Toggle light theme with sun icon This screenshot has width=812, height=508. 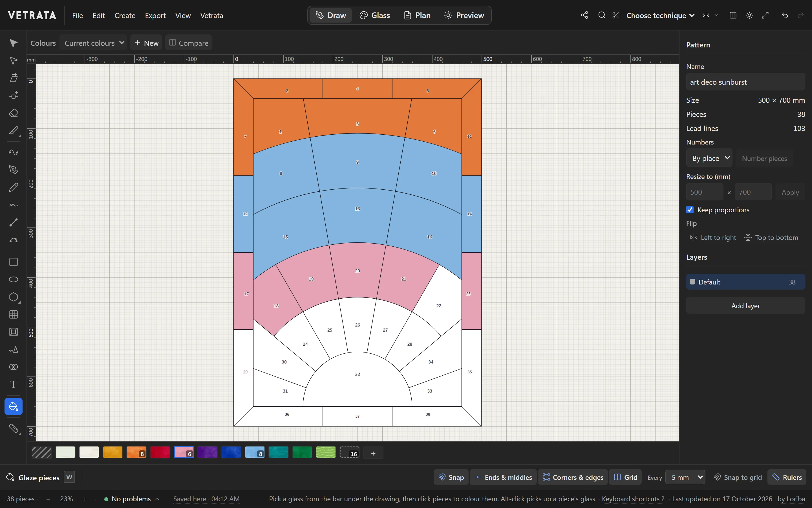749,15
